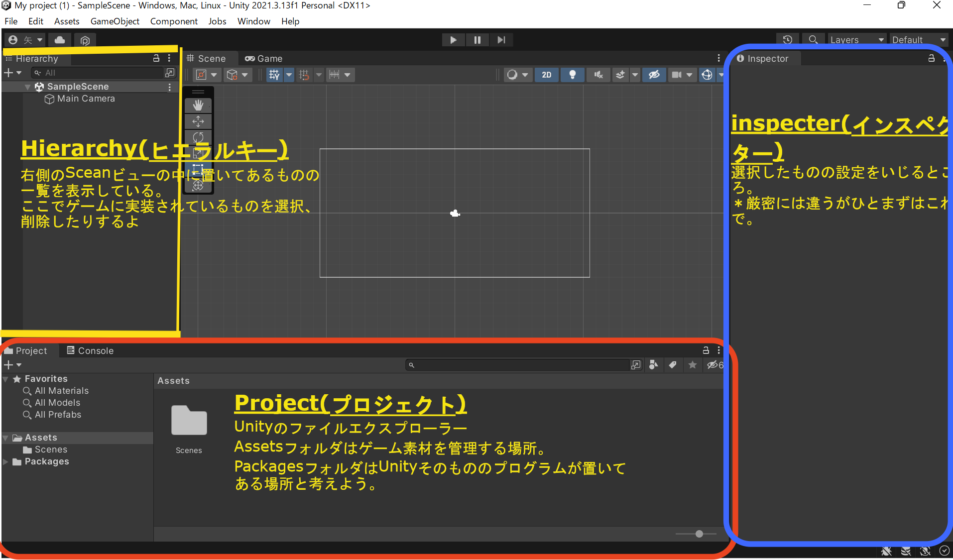Screen dimensions: 953x560
Task: Open the Unity Cloud services button
Action: tap(60, 40)
